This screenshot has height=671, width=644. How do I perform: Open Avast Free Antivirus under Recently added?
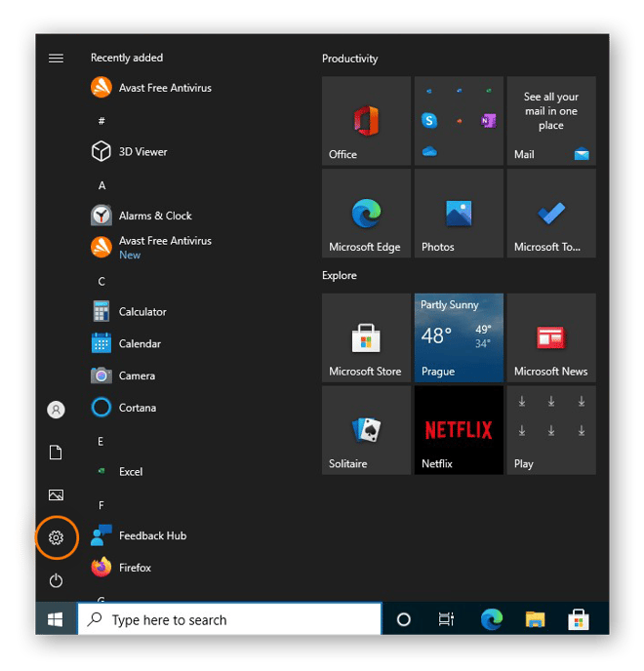[151, 88]
